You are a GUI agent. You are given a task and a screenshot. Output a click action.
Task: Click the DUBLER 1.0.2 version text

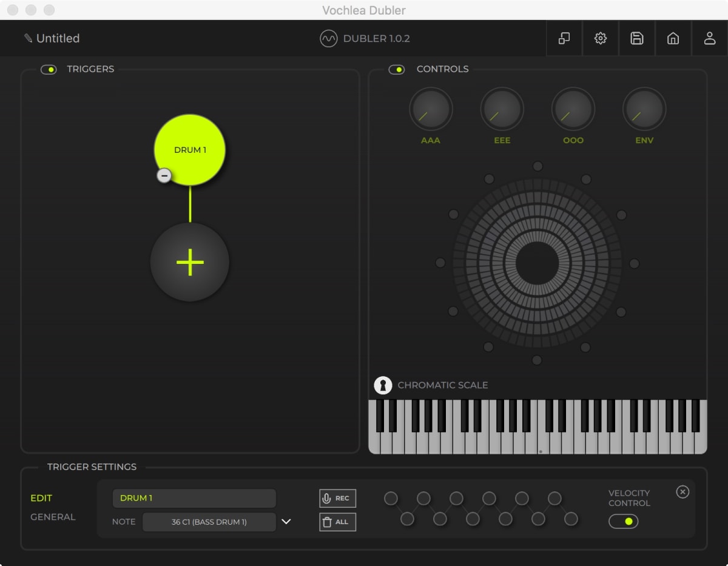click(377, 38)
